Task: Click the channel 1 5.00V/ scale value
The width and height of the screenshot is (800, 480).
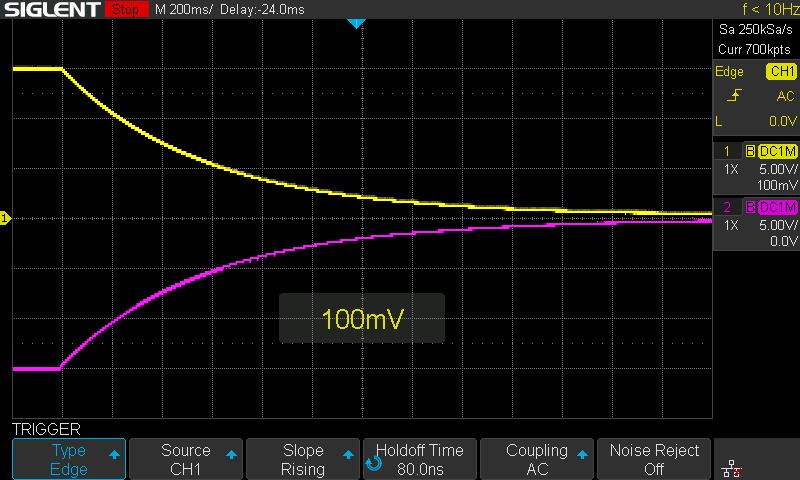Action: [x=778, y=169]
